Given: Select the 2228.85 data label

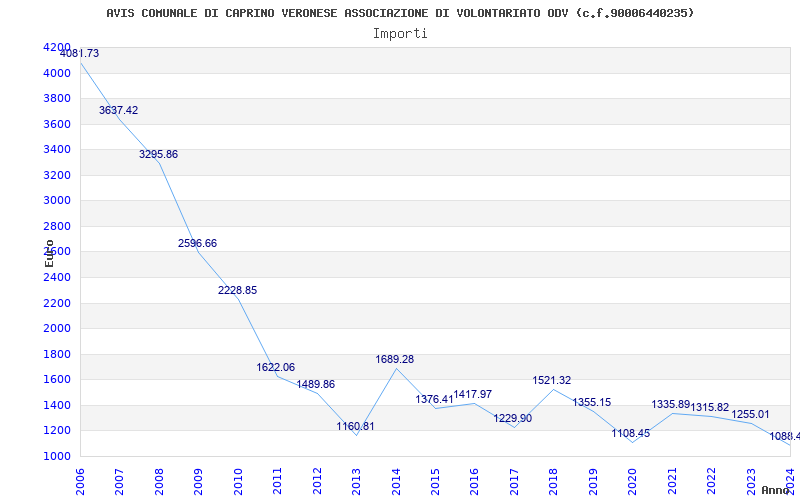Looking at the screenshot, I should pyautogui.click(x=237, y=290).
